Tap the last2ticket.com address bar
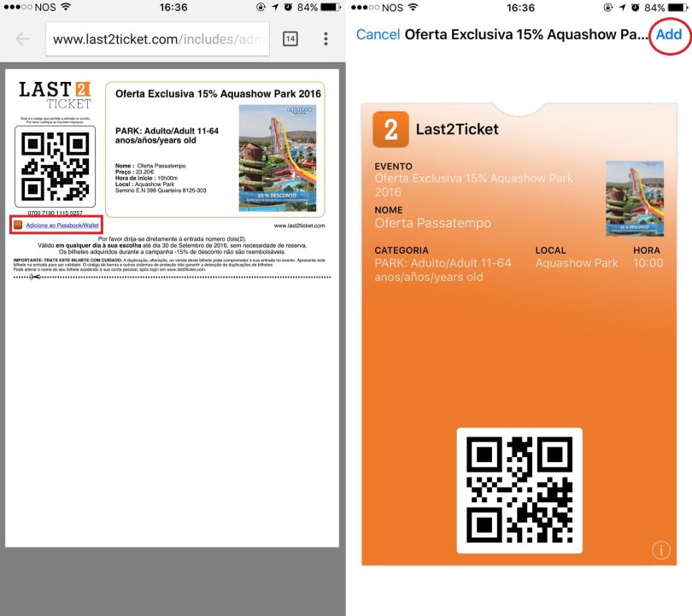This screenshot has height=616, width=692. pos(157,39)
